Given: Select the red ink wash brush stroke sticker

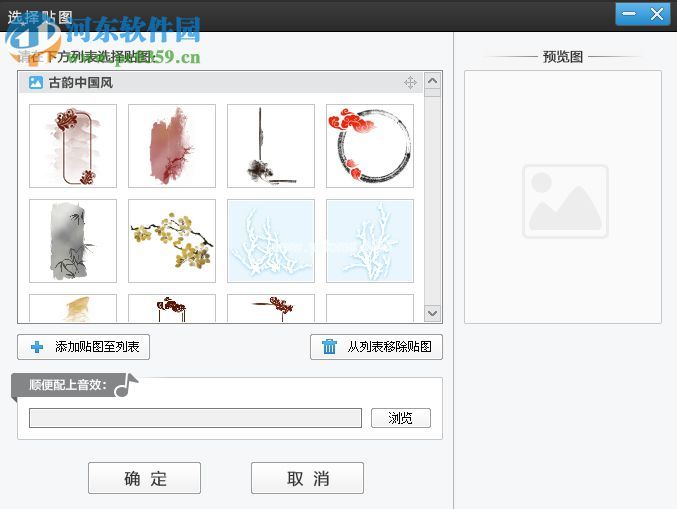Looking at the screenshot, I should (x=172, y=146).
